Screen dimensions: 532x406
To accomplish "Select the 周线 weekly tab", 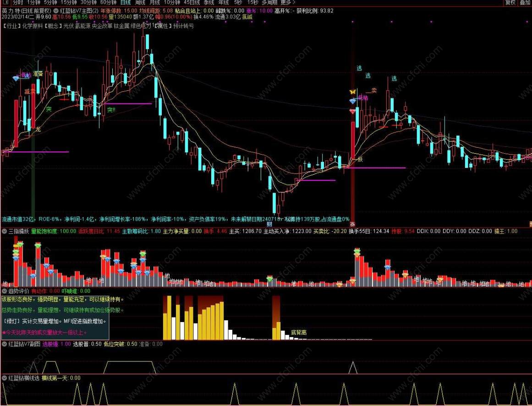I will pyautogui.click(x=140, y=2).
